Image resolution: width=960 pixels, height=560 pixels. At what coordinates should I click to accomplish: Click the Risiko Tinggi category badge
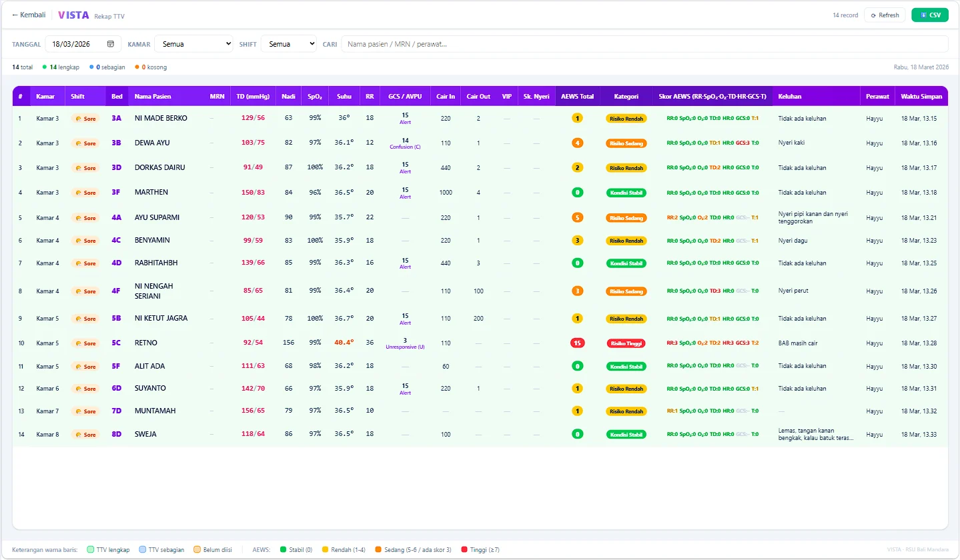(x=626, y=343)
